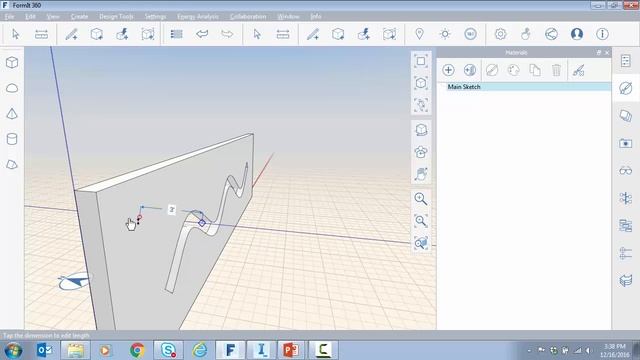Open the Properties panel tab
640x360 pixels.
(x=626, y=61)
